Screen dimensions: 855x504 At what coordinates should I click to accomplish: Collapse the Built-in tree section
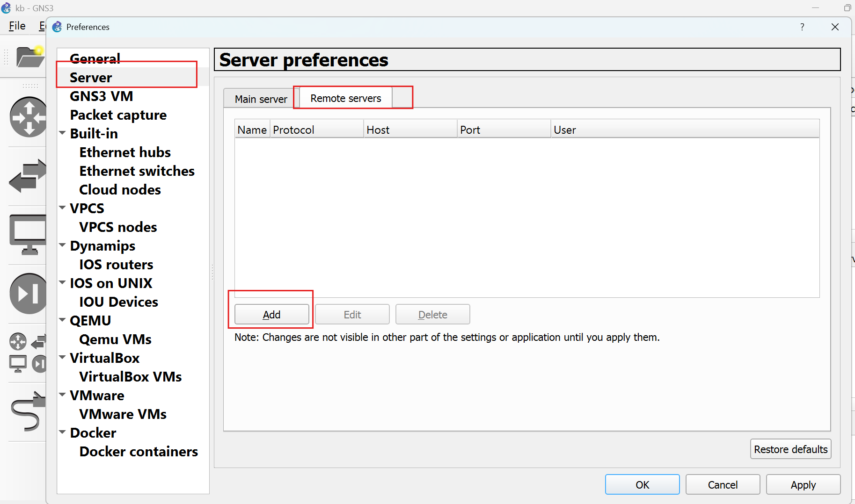62,133
